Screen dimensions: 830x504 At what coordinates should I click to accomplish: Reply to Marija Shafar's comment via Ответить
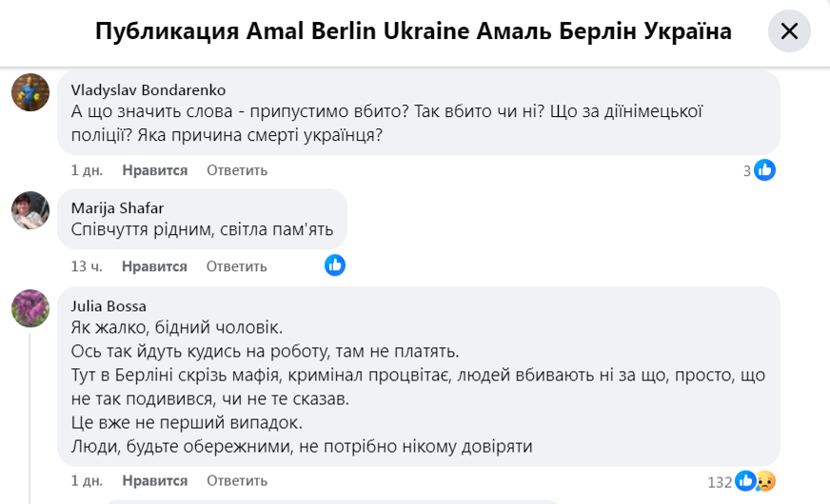(x=237, y=266)
